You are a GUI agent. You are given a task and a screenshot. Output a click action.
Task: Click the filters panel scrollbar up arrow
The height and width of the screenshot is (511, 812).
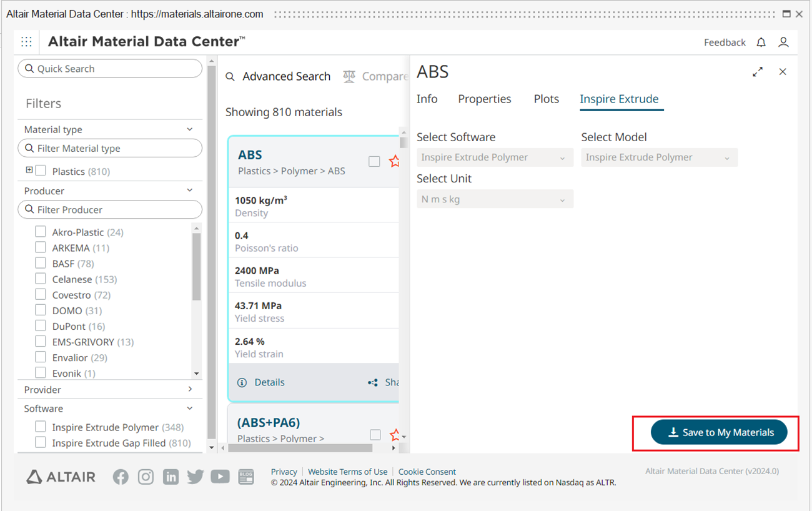coord(212,61)
